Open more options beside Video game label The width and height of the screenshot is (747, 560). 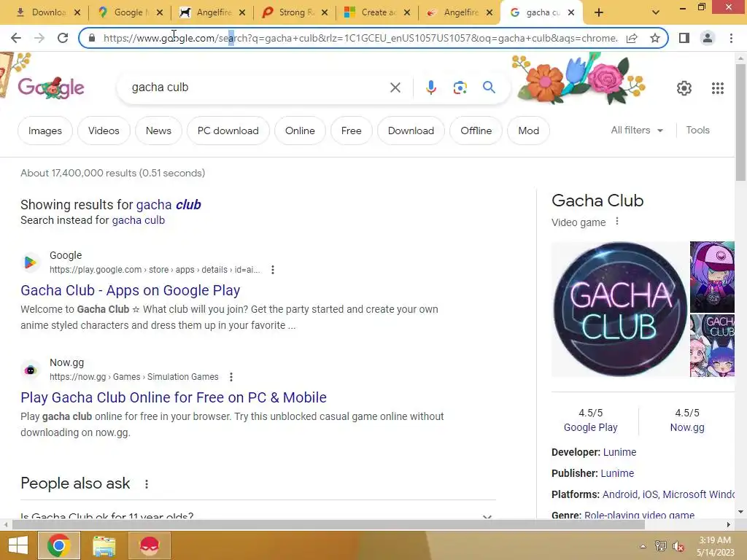pyautogui.click(x=617, y=222)
